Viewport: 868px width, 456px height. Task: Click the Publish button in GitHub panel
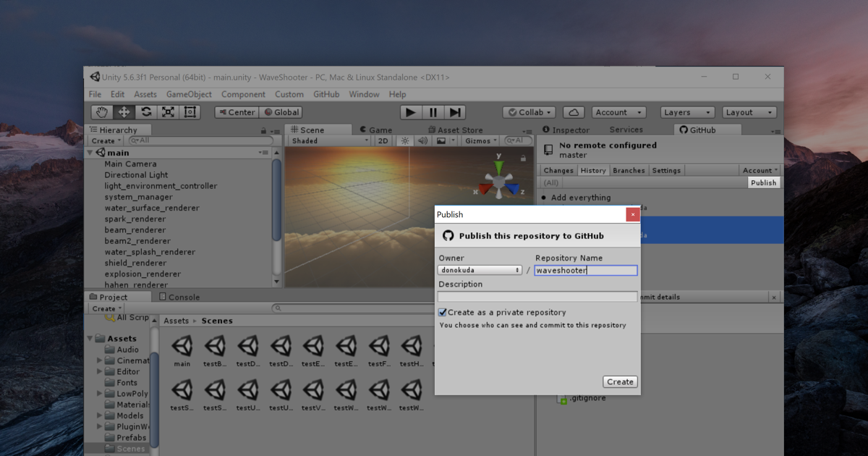coord(763,182)
